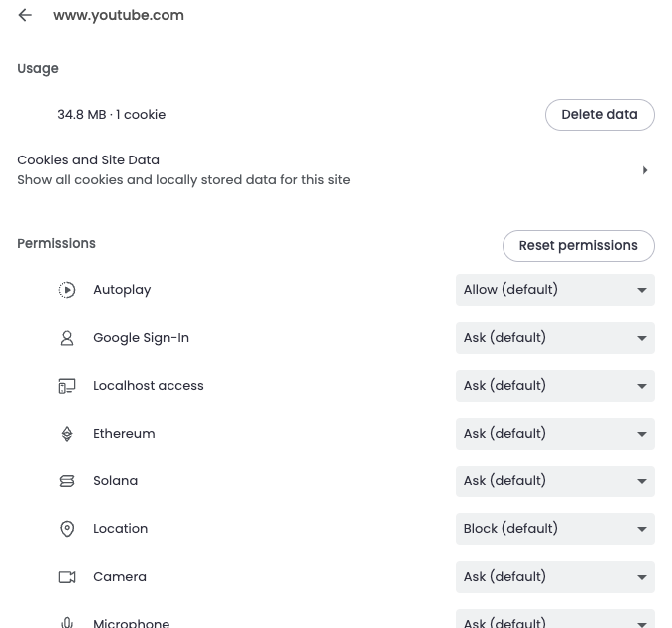Open the Location Block (default) dropdown

tap(555, 529)
